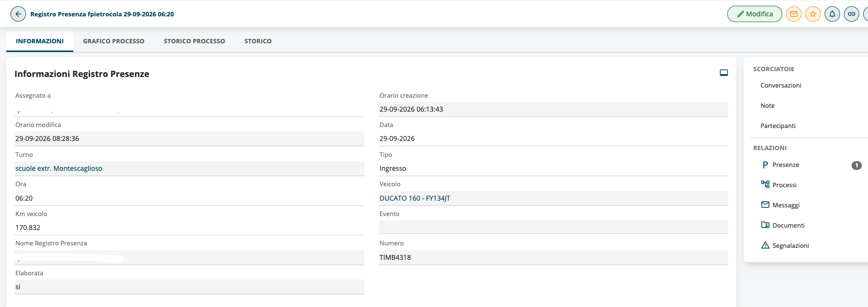
Task: Click the Elaborata field value si
Action: click(x=189, y=287)
